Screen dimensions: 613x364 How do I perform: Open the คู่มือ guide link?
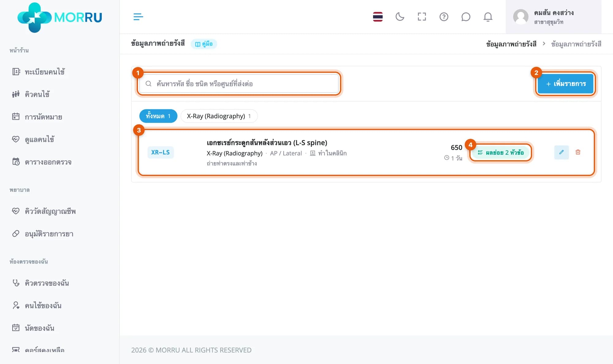pyautogui.click(x=204, y=44)
